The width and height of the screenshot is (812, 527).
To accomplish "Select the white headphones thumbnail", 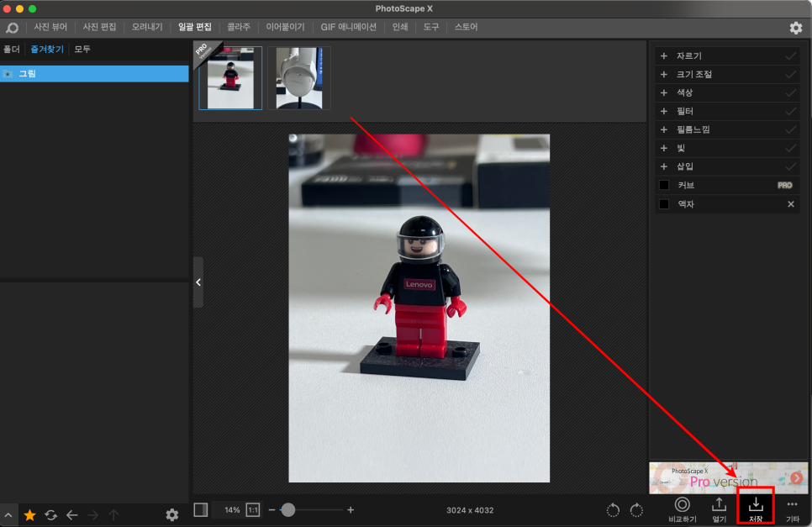I will pyautogui.click(x=299, y=78).
